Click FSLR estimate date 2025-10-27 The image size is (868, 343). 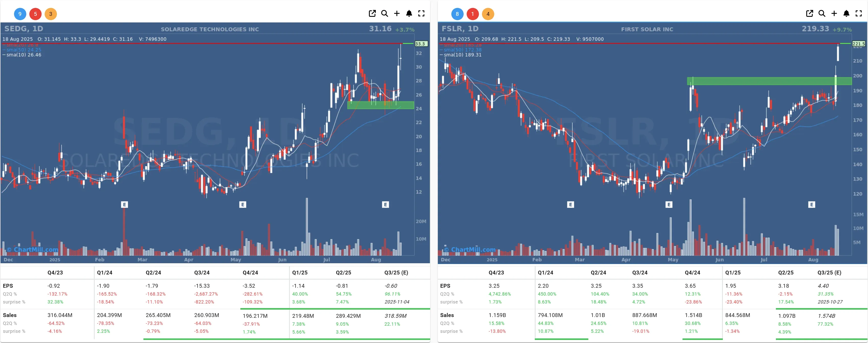[830, 302]
